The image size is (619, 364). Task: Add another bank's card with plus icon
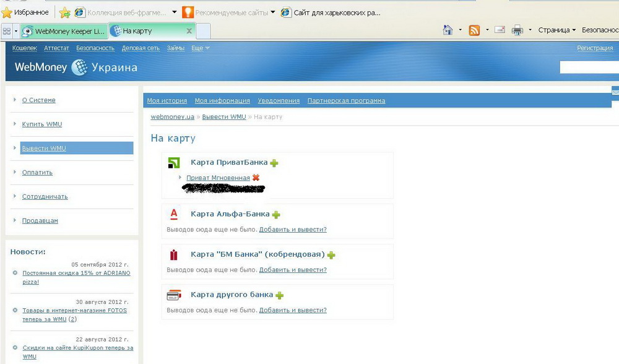coord(280,295)
